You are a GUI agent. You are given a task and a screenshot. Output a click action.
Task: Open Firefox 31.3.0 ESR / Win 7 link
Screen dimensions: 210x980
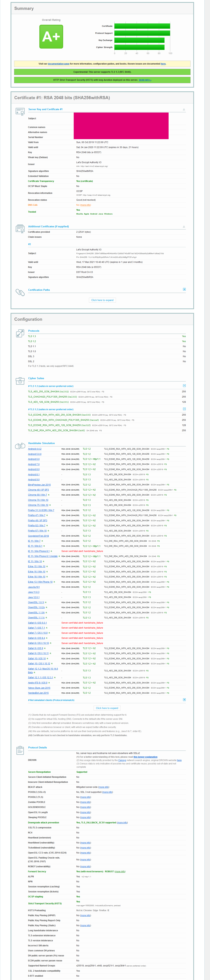[x=41, y=510]
